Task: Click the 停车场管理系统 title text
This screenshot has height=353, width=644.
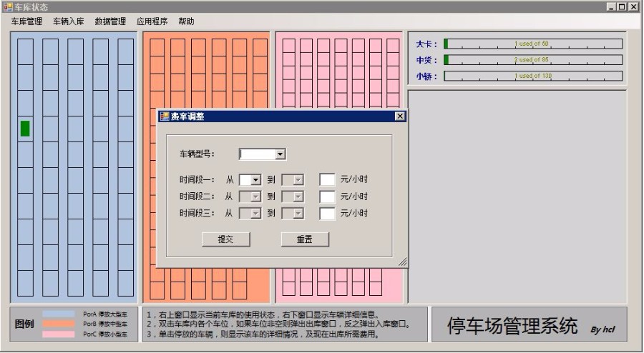Action: coord(512,326)
